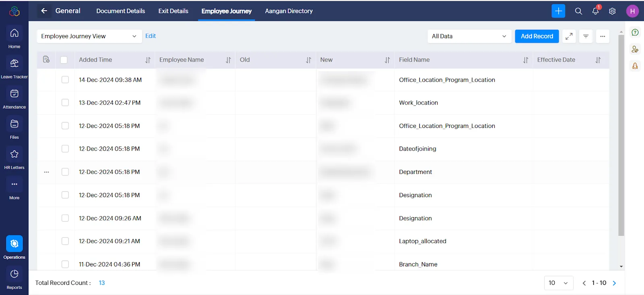
Task: Select the 13-Dec-2024 02:47 PM row checkbox
Action: (x=65, y=103)
